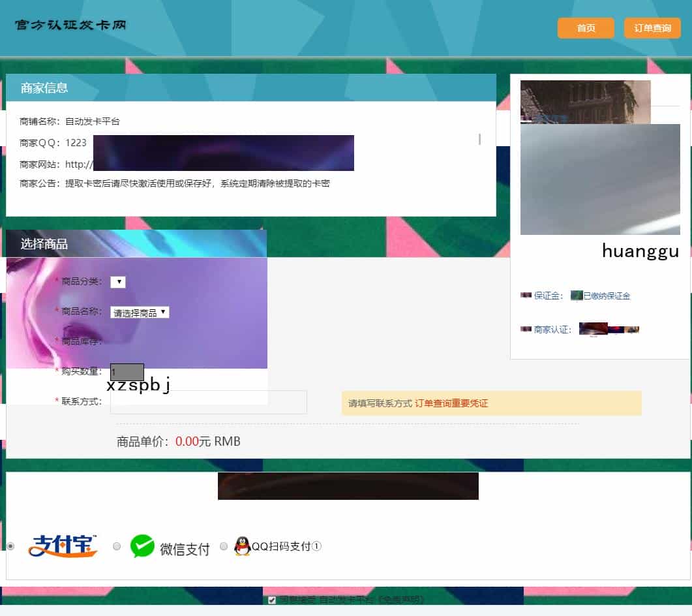Click the 商家认证 certification badge image
The height and width of the screenshot is (616, 692).
click(x=609, y=329)
